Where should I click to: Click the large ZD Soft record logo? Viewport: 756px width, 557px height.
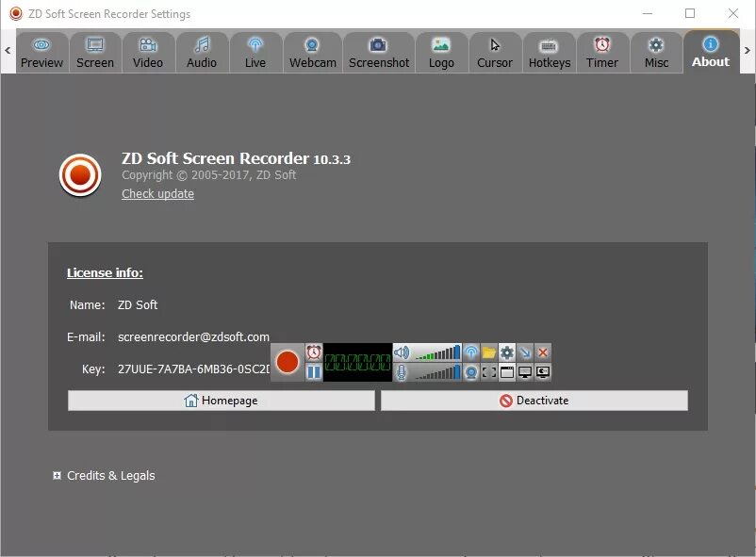pyautogui.click(x=80, y=175)
